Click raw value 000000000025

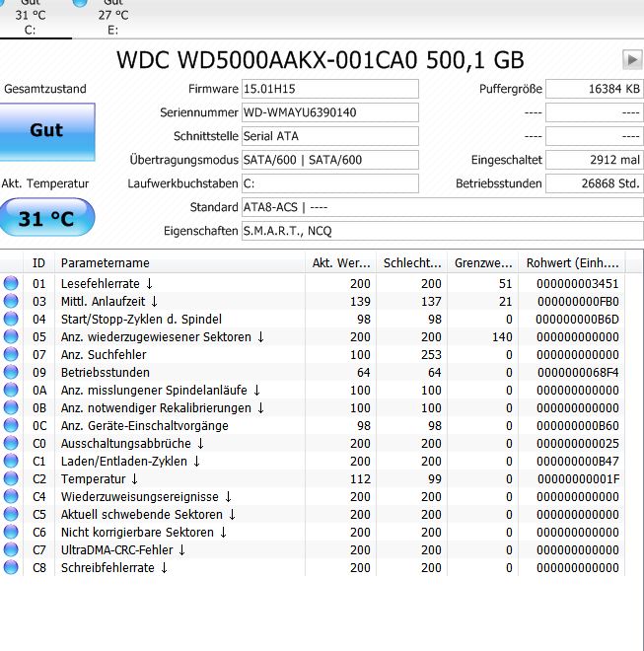tap(578, 444)
